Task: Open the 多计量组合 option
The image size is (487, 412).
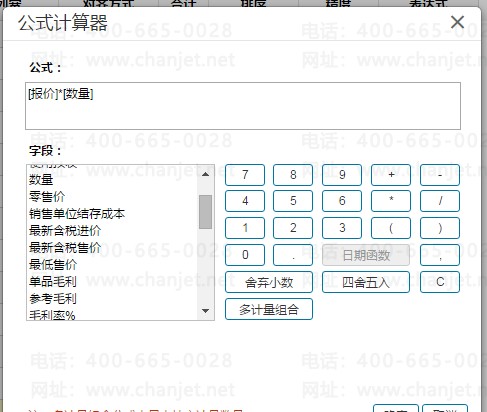Action: click(x=269, y=309)
